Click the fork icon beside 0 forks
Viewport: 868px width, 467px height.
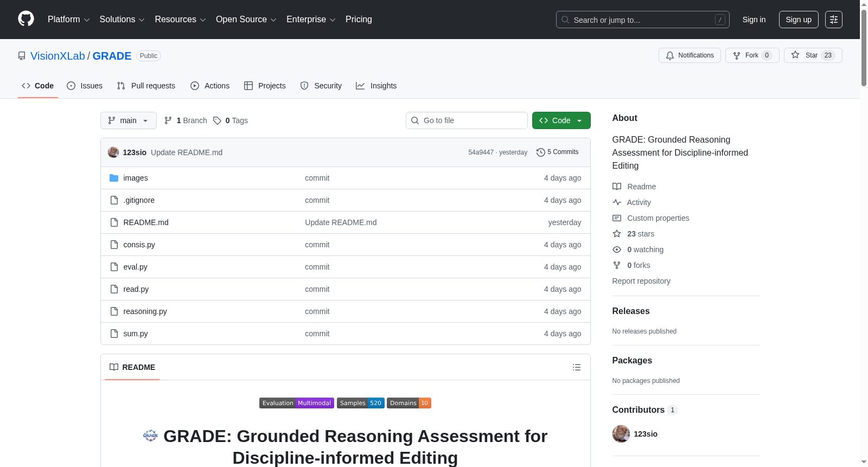[x=617, y=265]
